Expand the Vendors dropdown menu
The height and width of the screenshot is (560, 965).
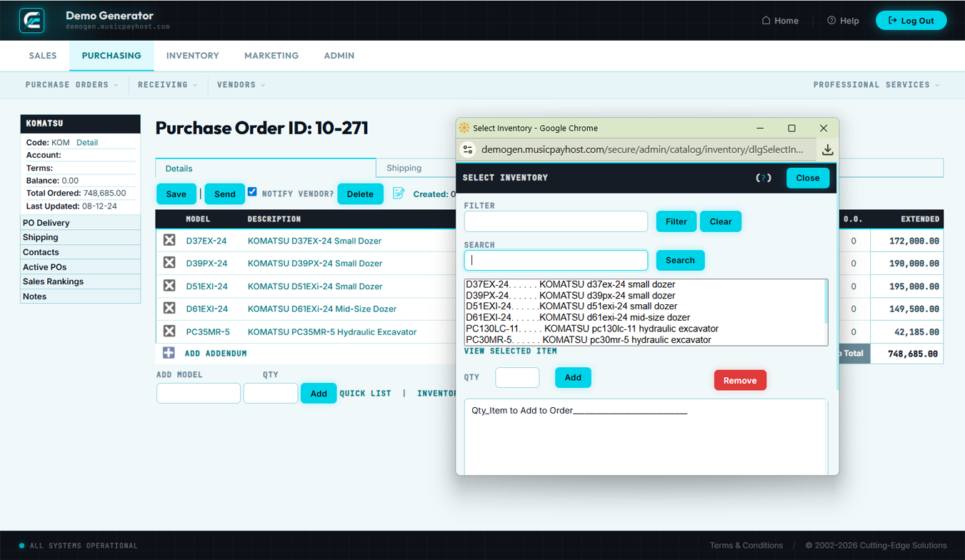pos(241,84)
